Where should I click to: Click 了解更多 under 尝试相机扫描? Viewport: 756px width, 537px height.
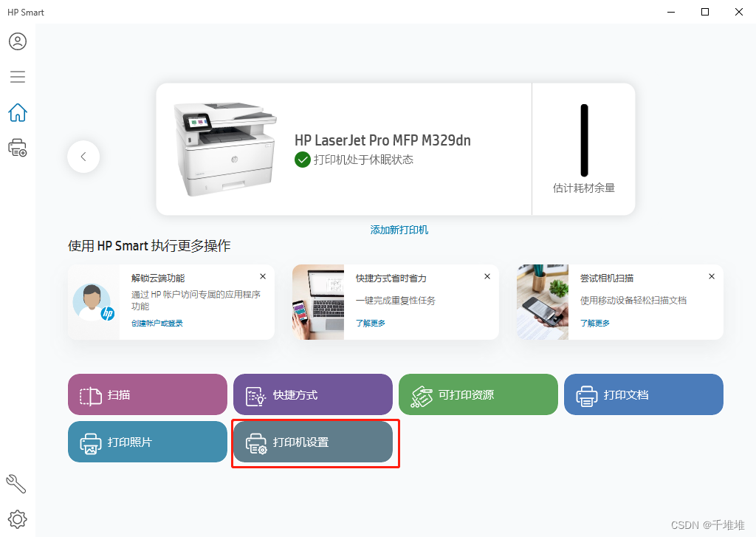(x=595, y=324)
